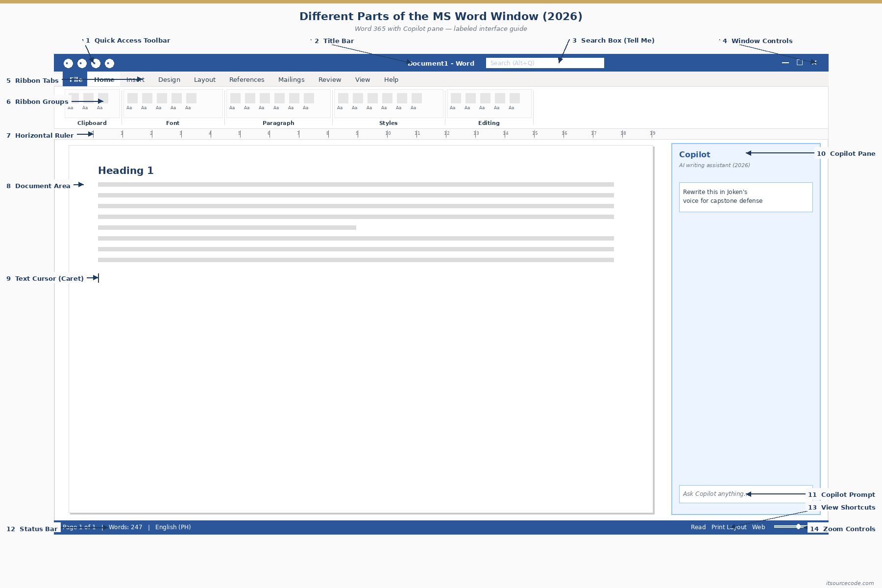Open the Insert ribbon tab

click(135, 79)
